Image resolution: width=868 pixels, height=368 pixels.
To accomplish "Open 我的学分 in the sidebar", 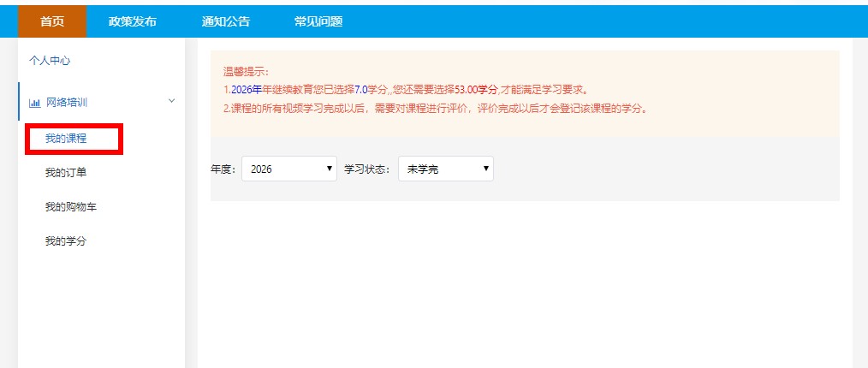I will 66,241.
